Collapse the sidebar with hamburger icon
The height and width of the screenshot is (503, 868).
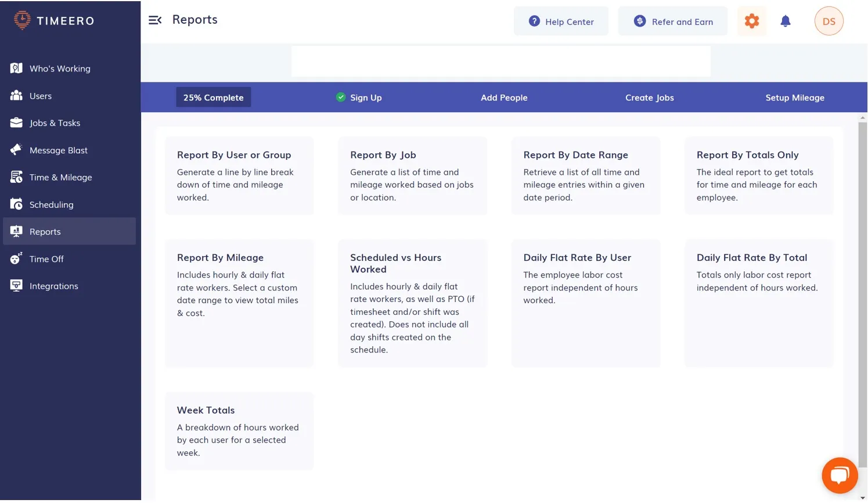point(155,20)
